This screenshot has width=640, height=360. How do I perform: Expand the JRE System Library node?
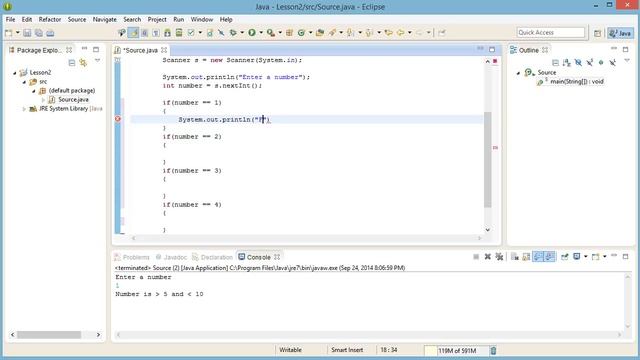[24, 109]
